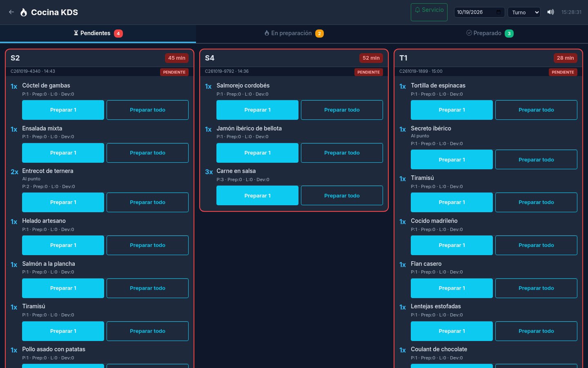Prepare all Tiramisú in order S2
The height and width of the screenshot is (368, 588).
[x=147, y=331]
